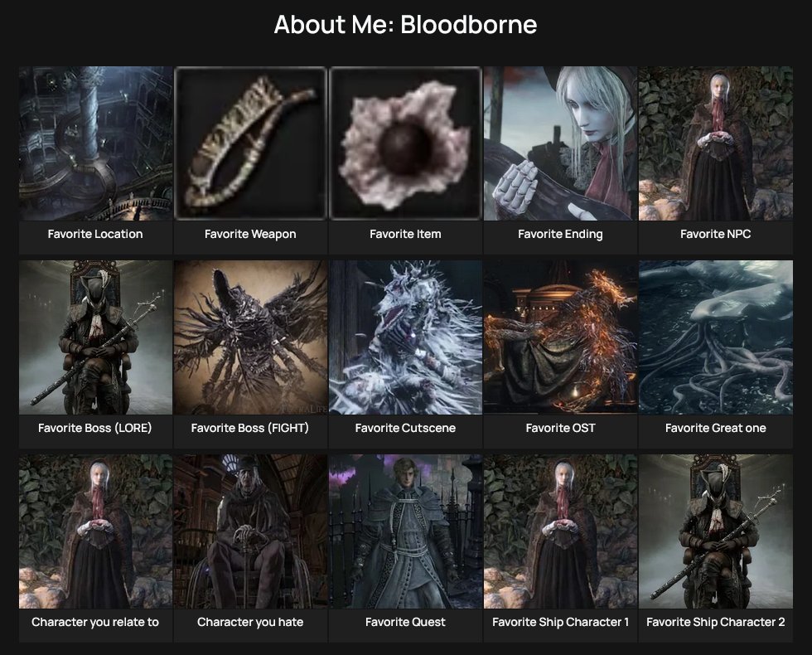Select the 'Favorite Ending' caption

pyautogui.click(x=560, y=234)
